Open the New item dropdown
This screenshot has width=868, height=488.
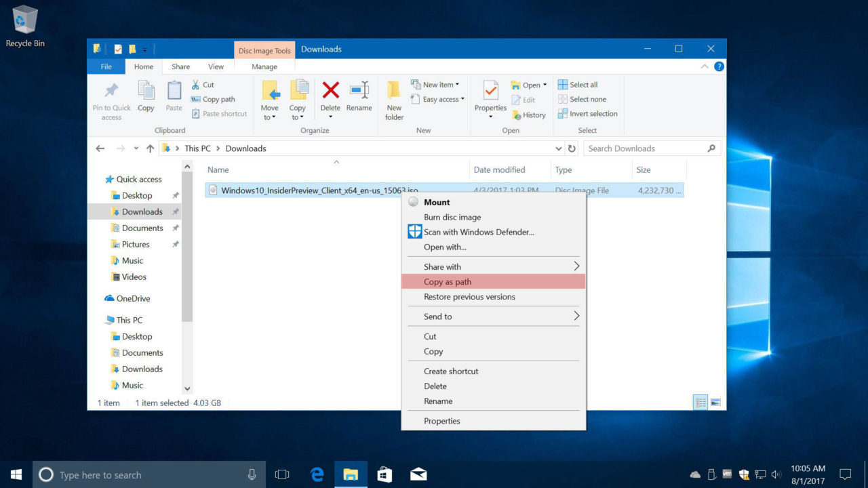click(435, 85)
